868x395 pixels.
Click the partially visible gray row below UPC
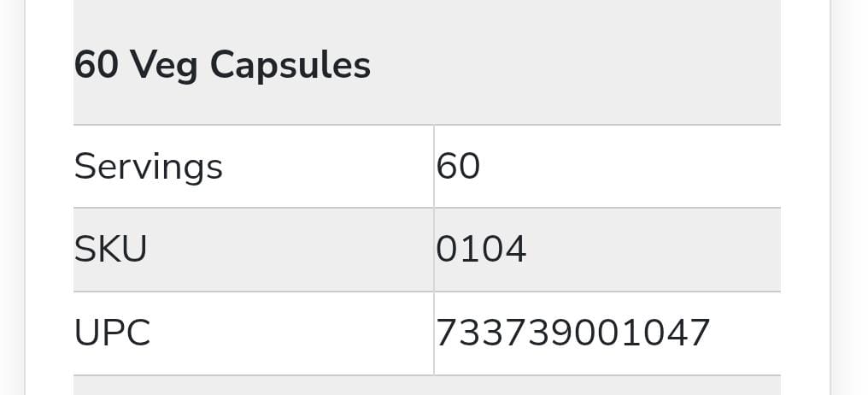point(427,386)
